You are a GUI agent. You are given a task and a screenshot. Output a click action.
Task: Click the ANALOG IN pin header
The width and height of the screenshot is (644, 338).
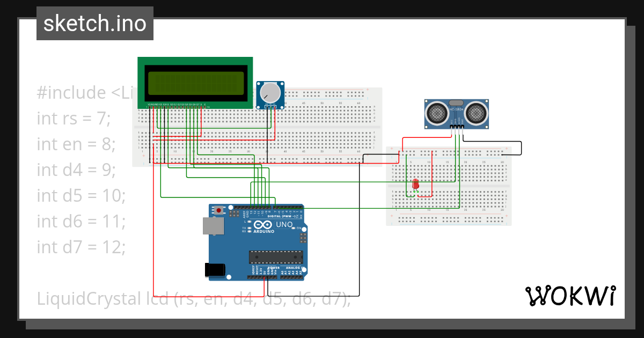click(291, 277)
